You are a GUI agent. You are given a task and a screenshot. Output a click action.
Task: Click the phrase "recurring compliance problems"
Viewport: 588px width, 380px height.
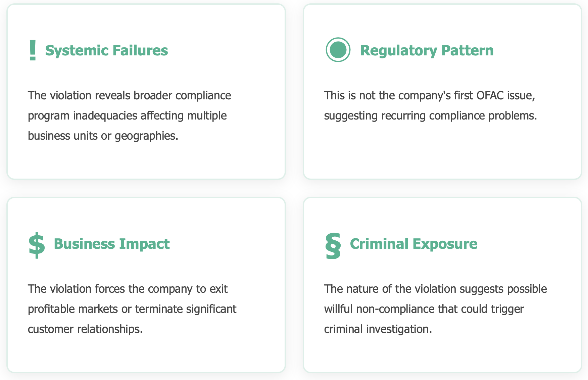click(x=459, y=115)
